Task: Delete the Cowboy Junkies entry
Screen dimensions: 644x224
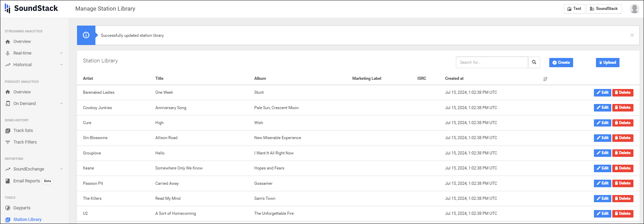Action: point(623,107)
